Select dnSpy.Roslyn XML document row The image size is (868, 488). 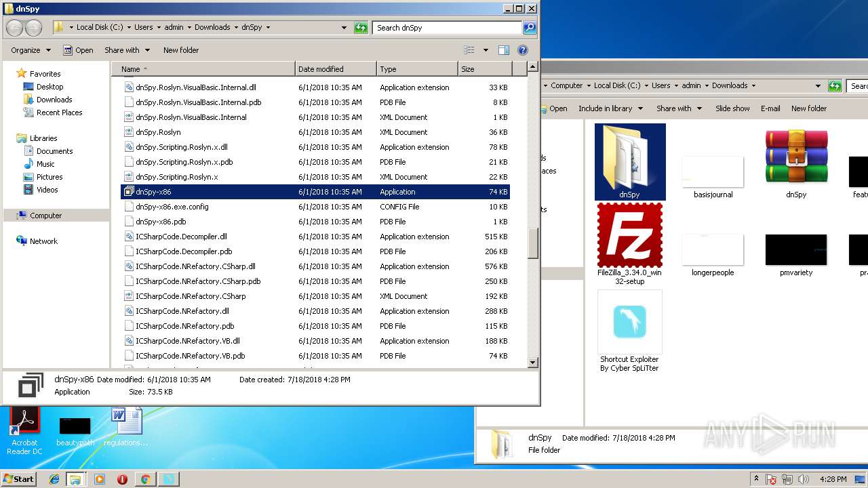pos(315,132)
